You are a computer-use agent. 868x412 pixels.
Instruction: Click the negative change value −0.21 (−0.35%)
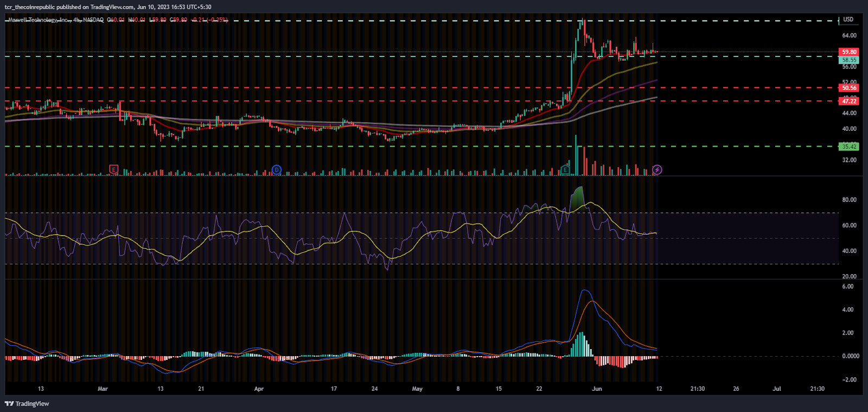click(x=210, y=20)
